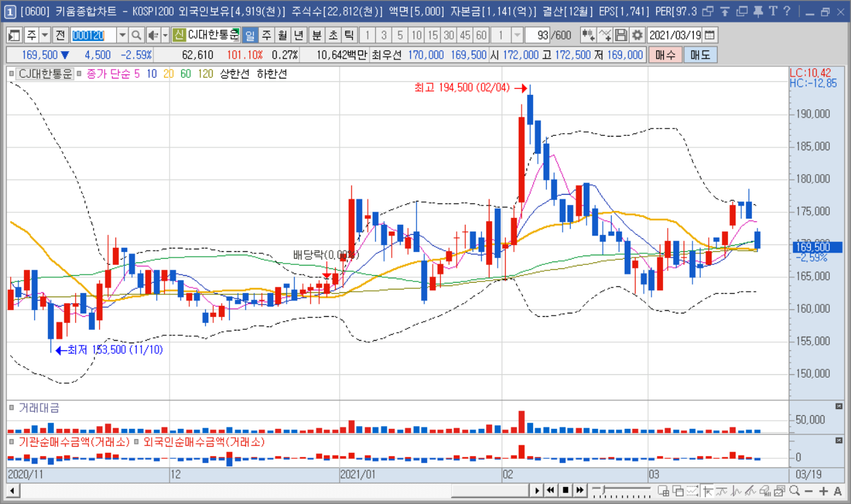The image size is (851, 504).
Task: Click the magnifier zoom tool
Action: (x=794, y=490)
